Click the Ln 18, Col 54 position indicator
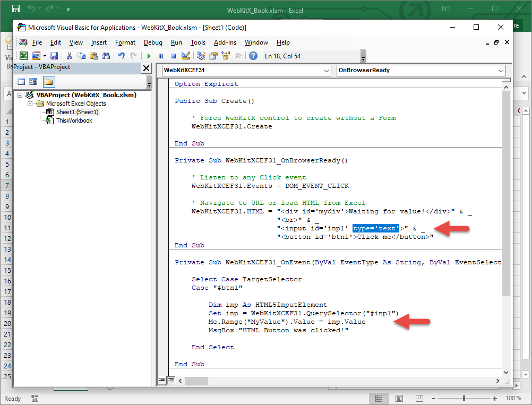The width and height of the screenshot is (532, 405). 282,56
